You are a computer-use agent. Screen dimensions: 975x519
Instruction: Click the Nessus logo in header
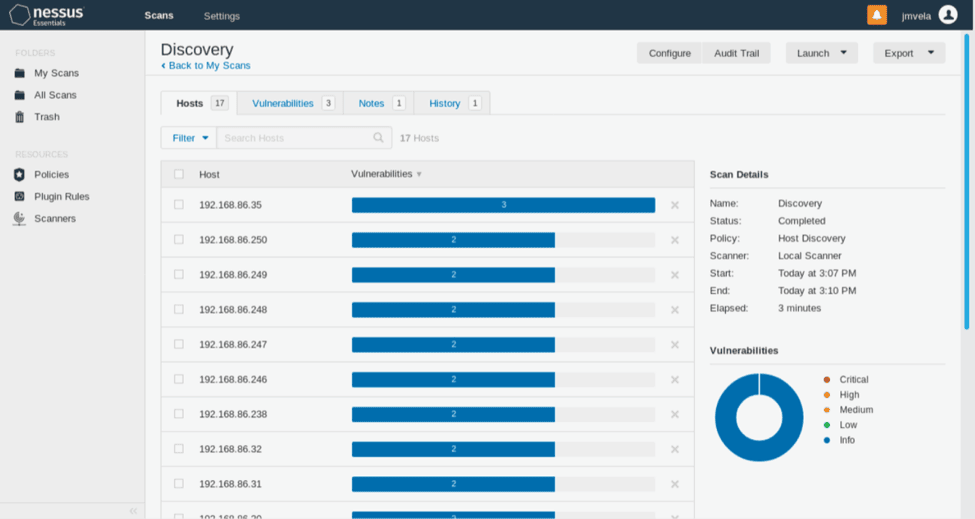(x=47, y=15)
